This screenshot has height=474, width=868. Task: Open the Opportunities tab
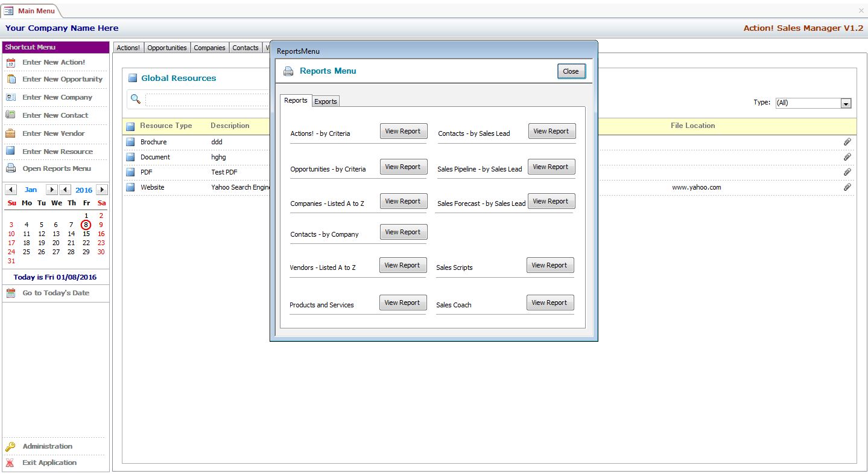point(167,48)
